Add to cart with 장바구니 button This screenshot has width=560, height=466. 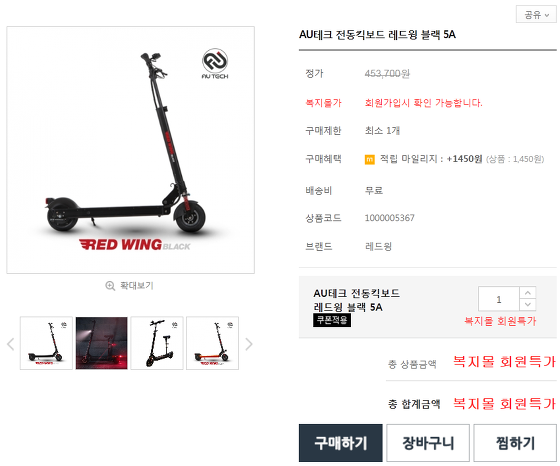click(x=428, y=443)
